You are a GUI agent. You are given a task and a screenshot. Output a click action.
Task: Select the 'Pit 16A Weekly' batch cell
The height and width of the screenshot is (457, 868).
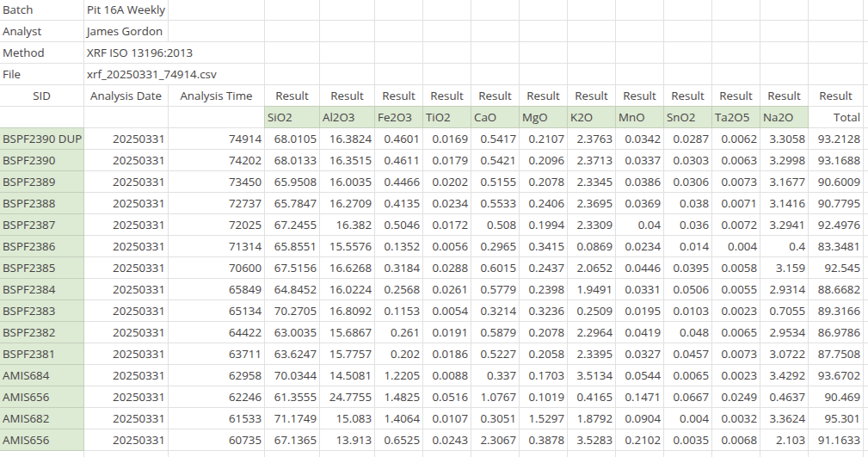point(126,10)
